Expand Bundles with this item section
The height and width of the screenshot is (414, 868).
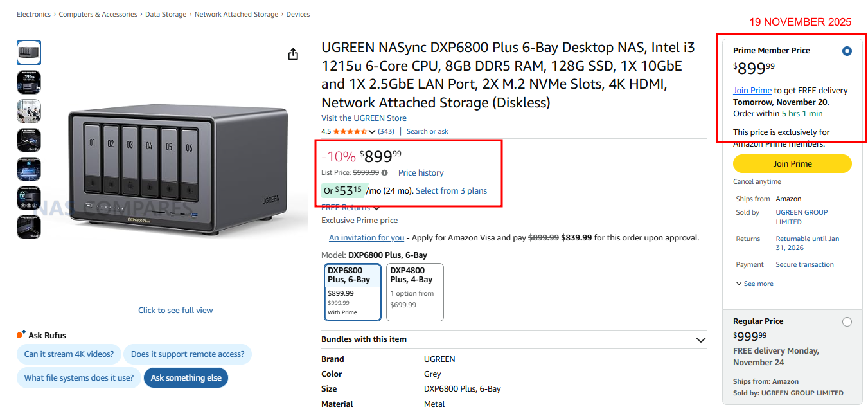tap(701, 339)
